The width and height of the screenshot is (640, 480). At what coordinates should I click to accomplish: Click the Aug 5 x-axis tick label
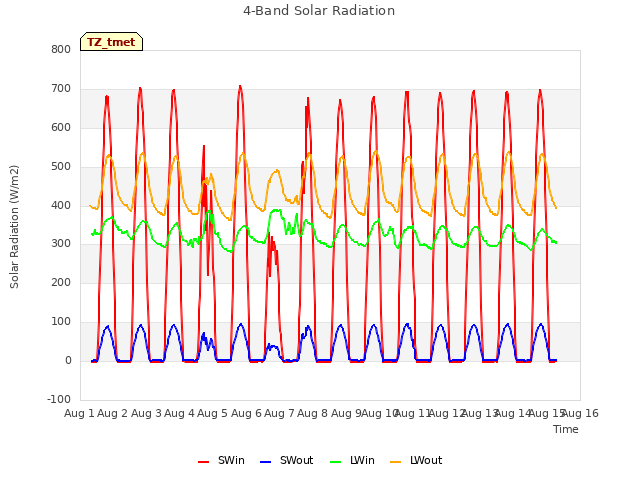[212, 413]
